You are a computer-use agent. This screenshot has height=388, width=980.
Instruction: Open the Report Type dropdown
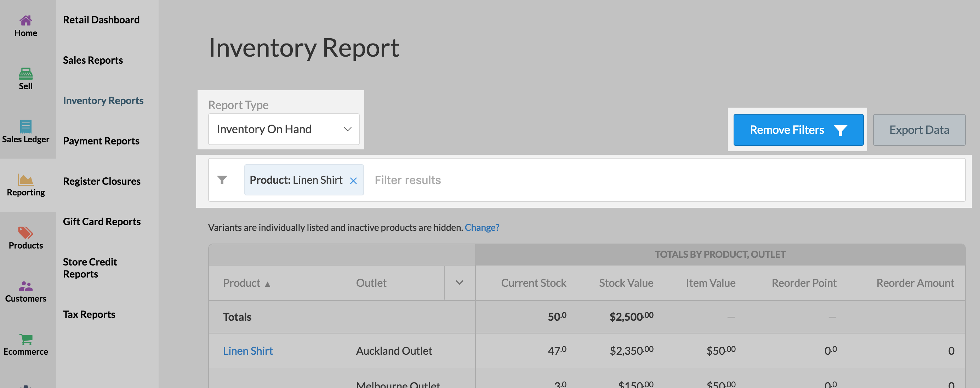pyautogui.click(x=284, y=129)
